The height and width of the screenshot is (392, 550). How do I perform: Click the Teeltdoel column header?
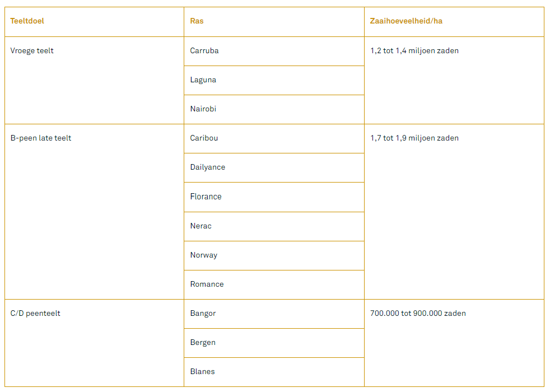coord(27,21)
